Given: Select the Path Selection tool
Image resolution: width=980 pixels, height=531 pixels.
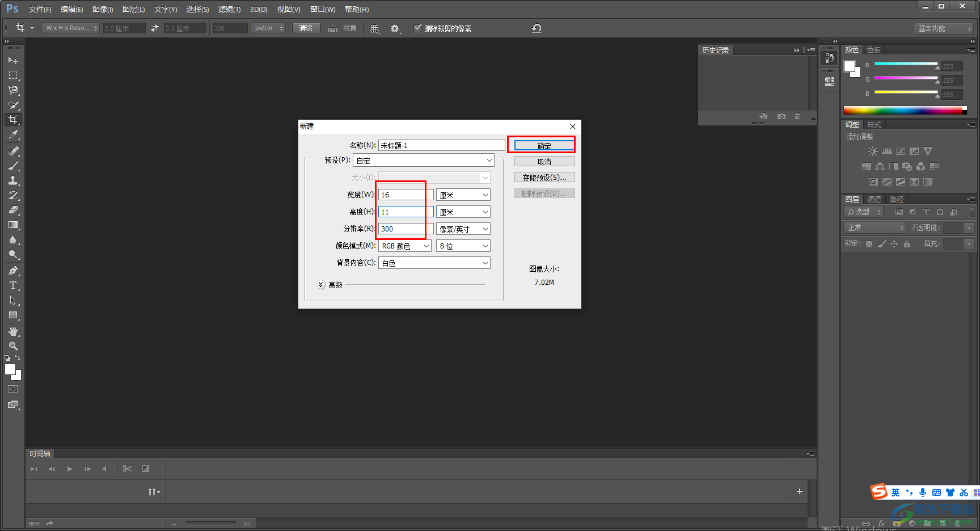Looking at the screenshot, I should 13,300.
